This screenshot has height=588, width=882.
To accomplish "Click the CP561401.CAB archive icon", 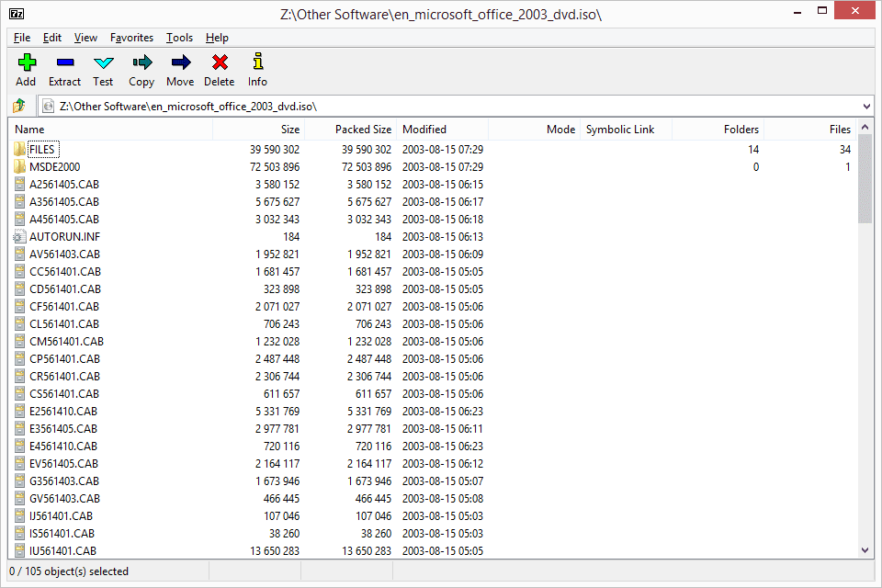I will point(19,358).
